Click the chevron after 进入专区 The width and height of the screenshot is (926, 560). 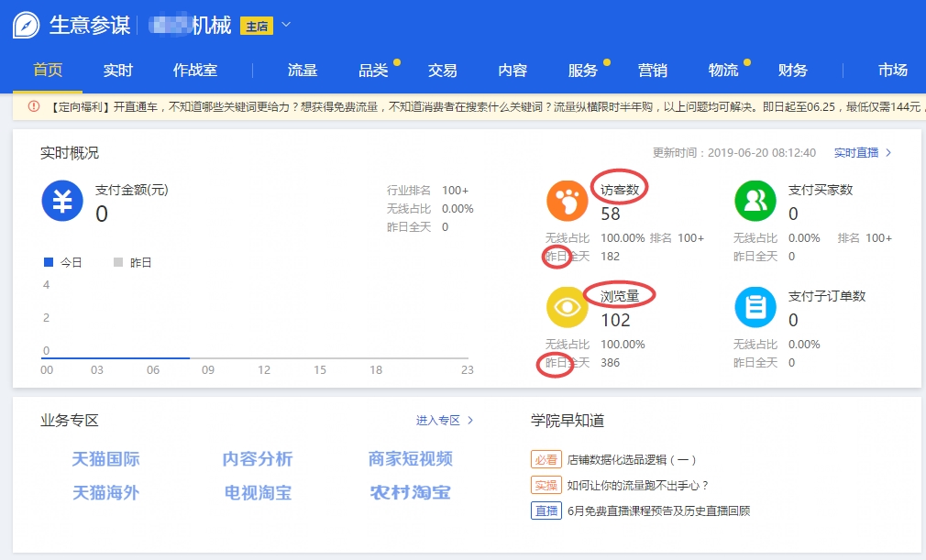pyautogui.click(x=470, y=420)
